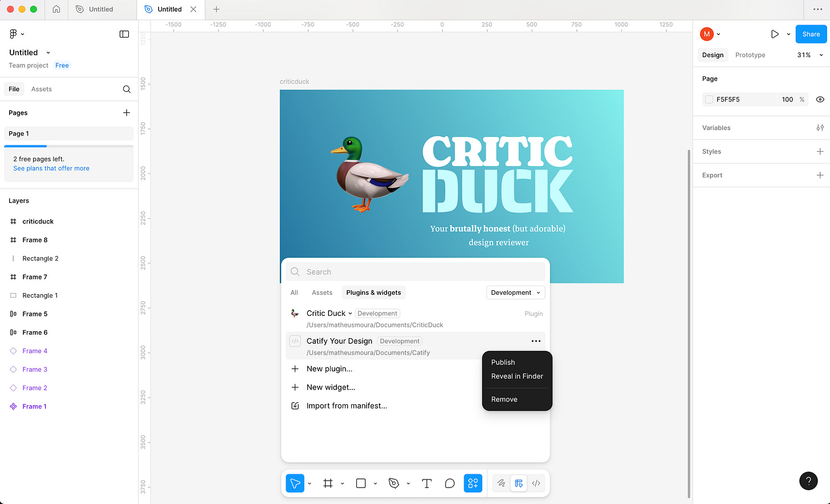
Task: Switch to Assets tab in plugin panel
Action: coord(322,292)
